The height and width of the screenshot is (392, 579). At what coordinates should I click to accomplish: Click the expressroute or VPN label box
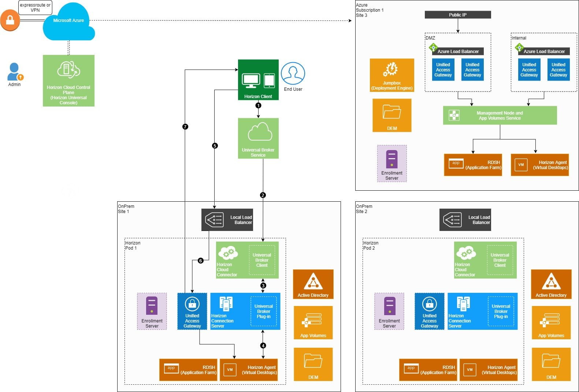tap(35, 8)
